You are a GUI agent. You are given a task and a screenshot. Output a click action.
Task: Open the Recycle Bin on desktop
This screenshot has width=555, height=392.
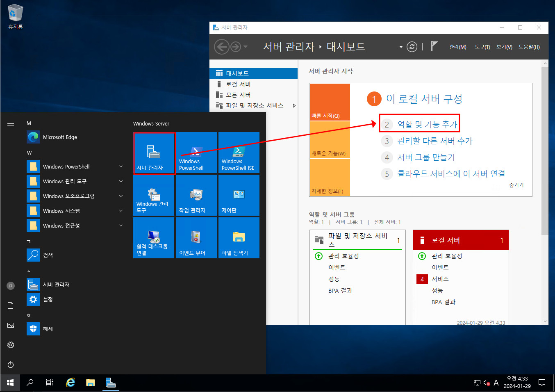point(16,17)
